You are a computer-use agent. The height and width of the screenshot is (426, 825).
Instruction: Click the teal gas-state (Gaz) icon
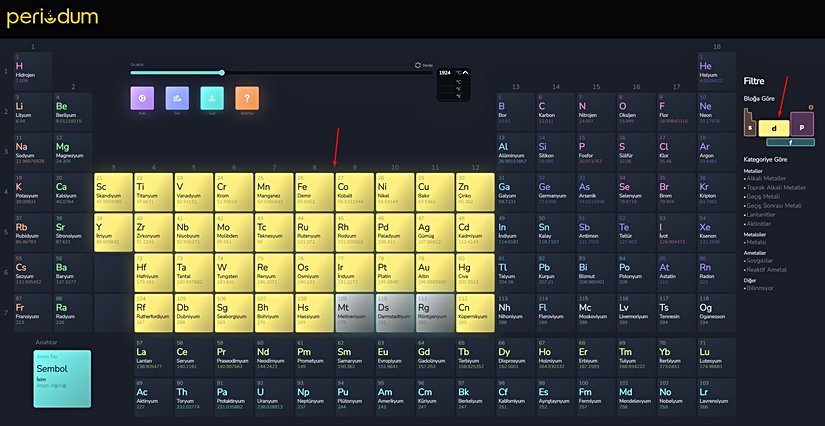212,98
